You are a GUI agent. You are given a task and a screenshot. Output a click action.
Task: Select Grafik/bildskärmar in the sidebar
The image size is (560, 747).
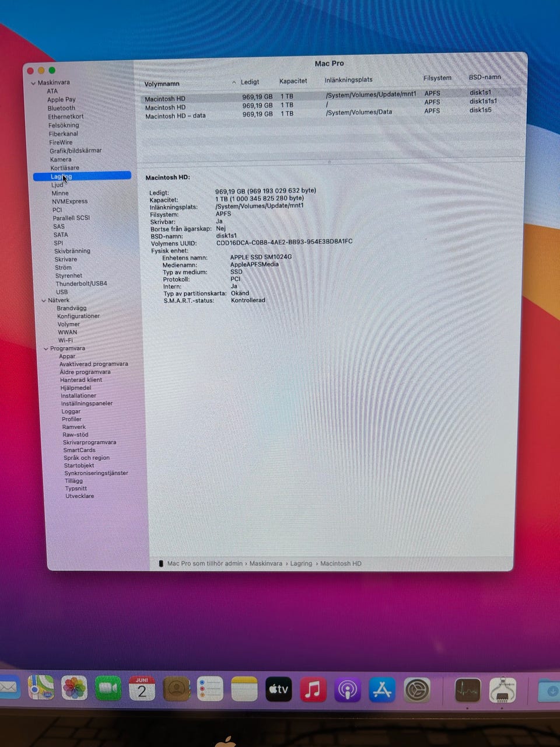click(75, 151)
